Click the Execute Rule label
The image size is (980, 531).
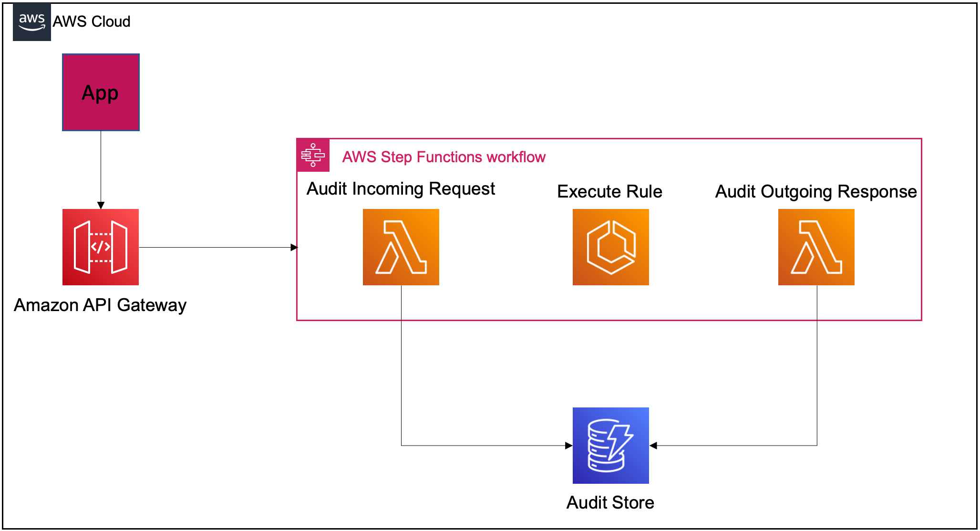click(x=609, y=191)
